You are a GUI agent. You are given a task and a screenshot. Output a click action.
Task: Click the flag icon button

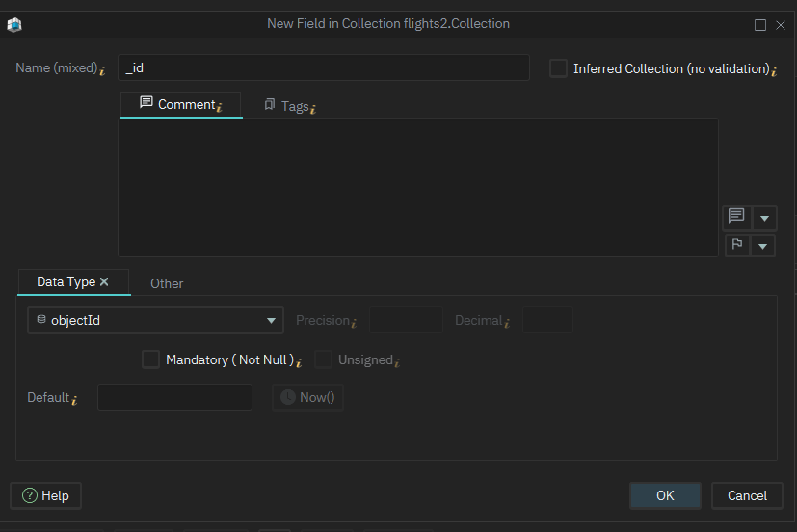(x=737, y=246)
